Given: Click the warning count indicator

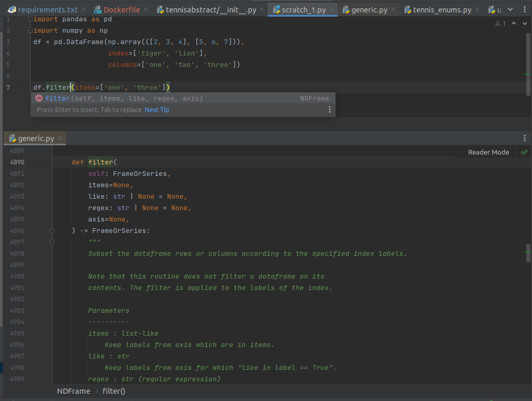Looking at the screenshot, I should [x=500, y=23].
